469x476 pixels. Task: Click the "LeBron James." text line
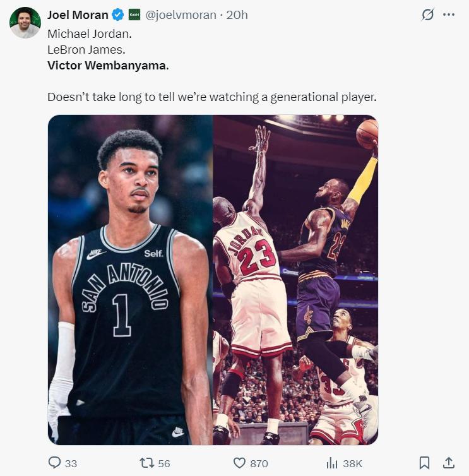pyautogui.click(x=82, y=49)
